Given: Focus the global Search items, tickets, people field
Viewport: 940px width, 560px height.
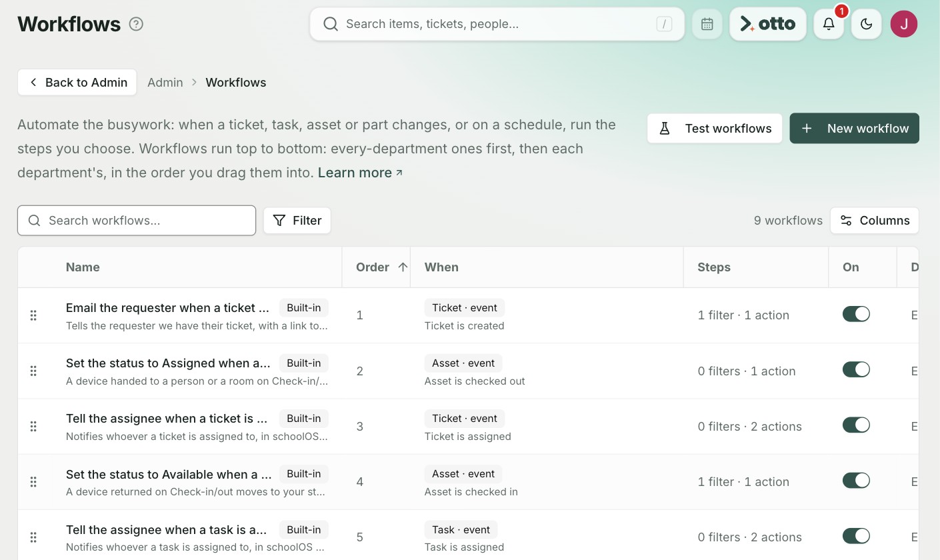Looking at the screenshot, I should pyautogui.click(x=497, y=24).
